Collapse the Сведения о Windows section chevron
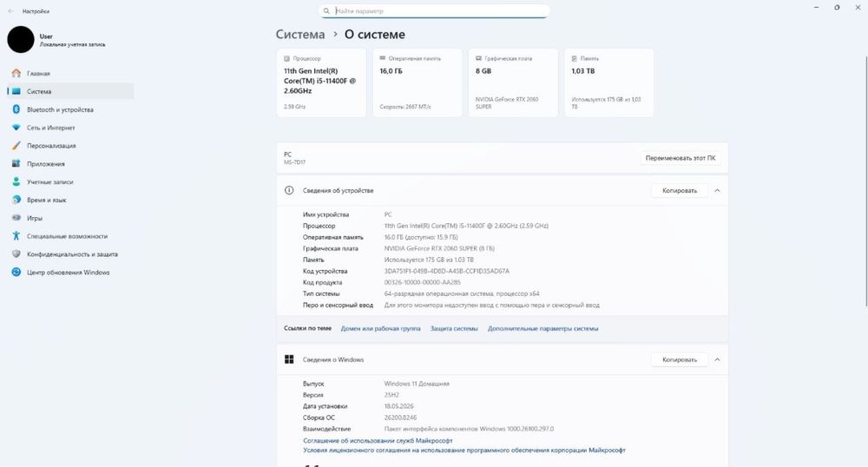868x467 pixels. [717, 359]
